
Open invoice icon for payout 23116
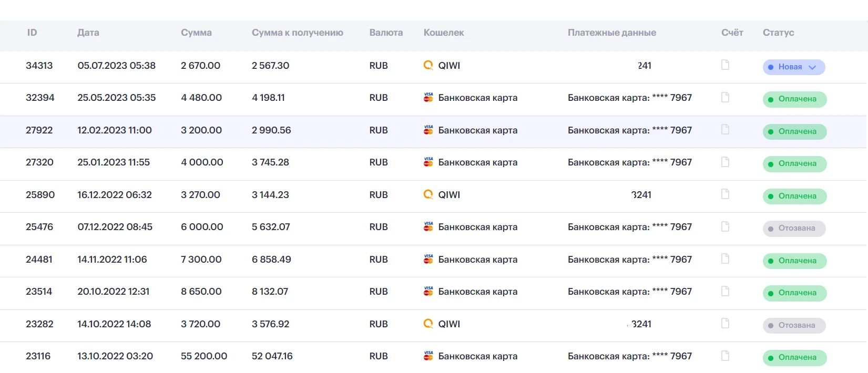point(725,356)
